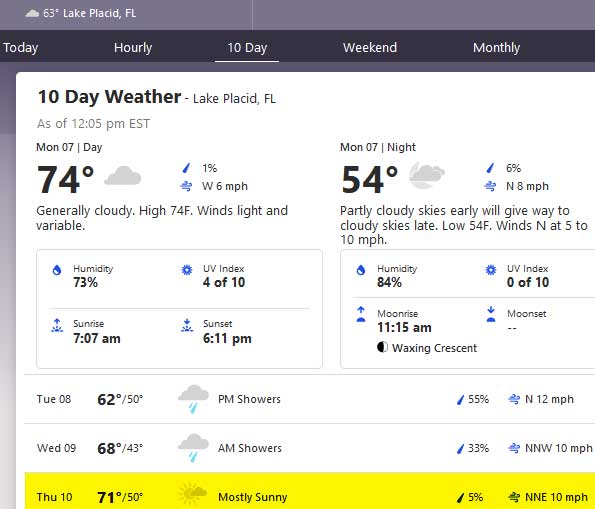Click the rain shower icon for Tue 08

pyautogui.click(x=193, y=399)
